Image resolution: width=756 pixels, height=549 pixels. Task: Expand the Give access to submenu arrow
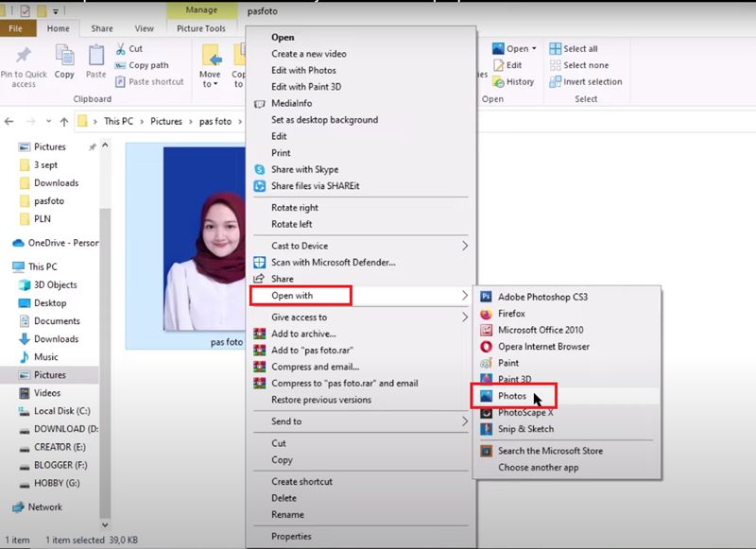[x=464, y=317]
